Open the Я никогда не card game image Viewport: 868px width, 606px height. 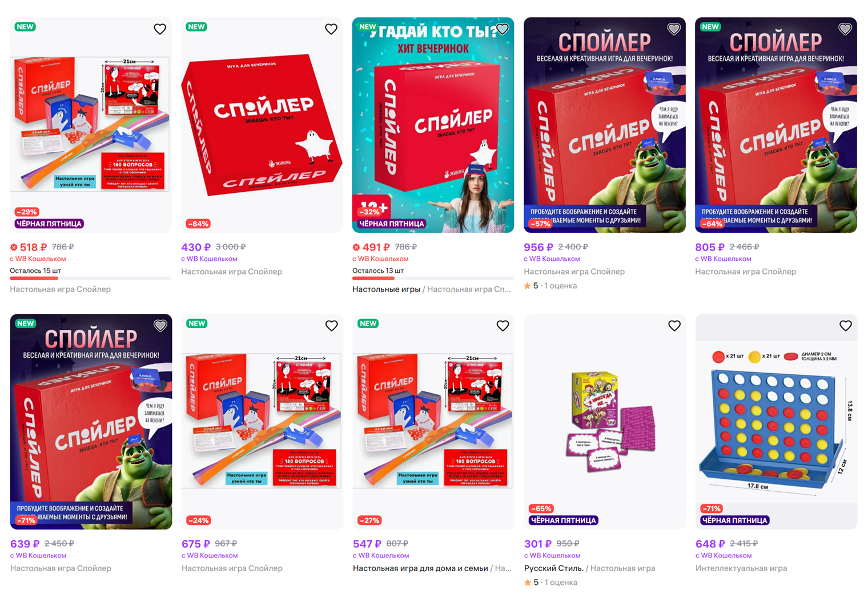[605, 422]
